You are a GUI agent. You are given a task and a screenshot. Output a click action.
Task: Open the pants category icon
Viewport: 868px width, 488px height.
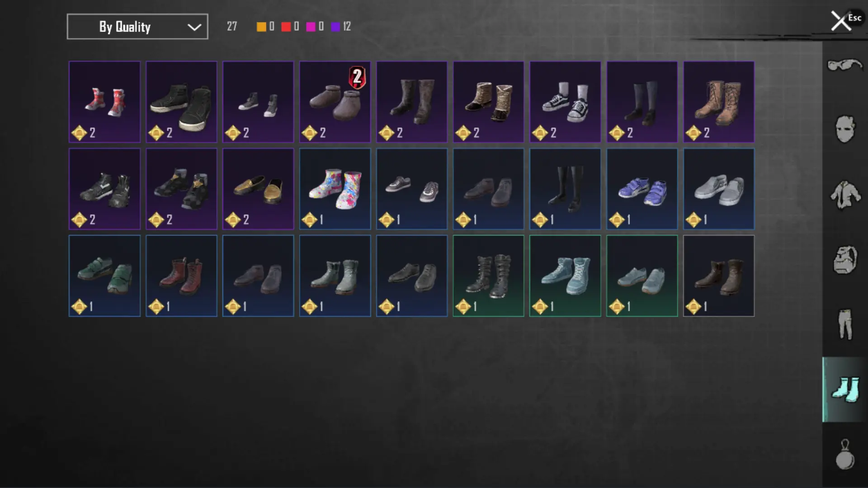[x=845, y=324]
